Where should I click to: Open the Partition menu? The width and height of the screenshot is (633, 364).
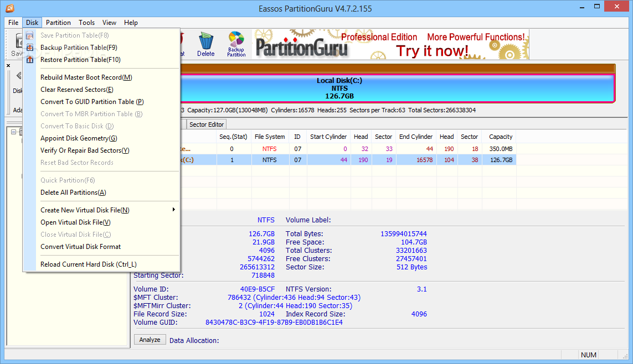click(58, 23)
